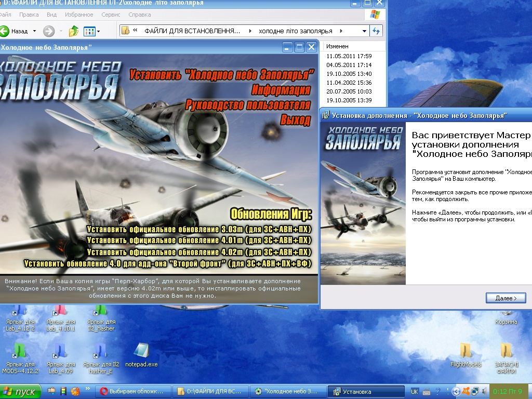Click the grey Forward arrow in Explorer
This screenshot has height=399, width=532.
(x=49, y=31)
